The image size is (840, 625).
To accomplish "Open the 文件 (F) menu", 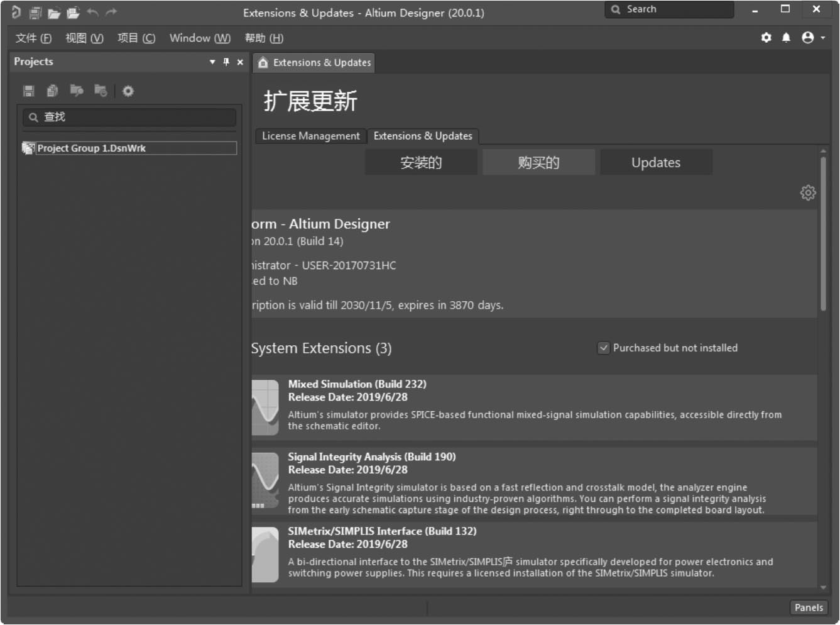I will [x=33, y=38].
